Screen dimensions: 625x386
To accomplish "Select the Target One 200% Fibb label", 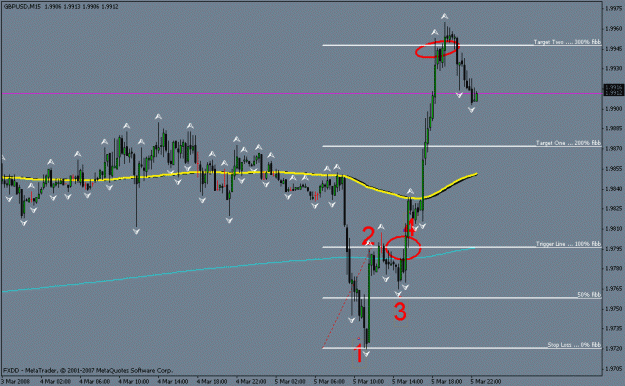I will pos(568,143).
